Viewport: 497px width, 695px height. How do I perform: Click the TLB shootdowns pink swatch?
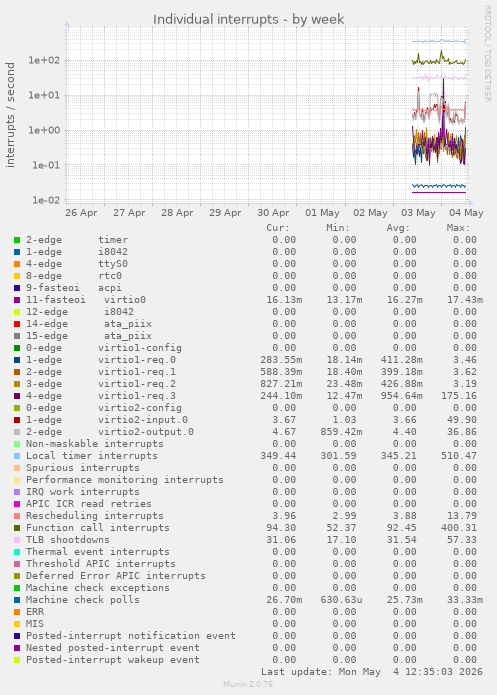[17, 540]
